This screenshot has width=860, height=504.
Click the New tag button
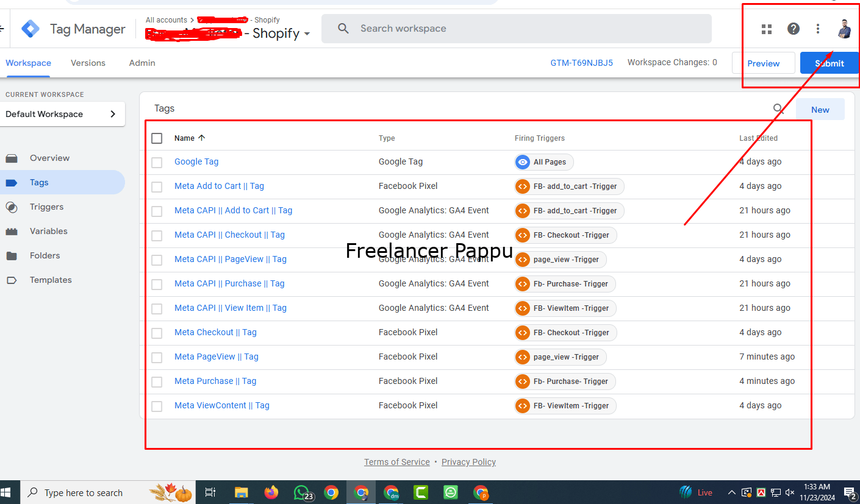point(820,110)
